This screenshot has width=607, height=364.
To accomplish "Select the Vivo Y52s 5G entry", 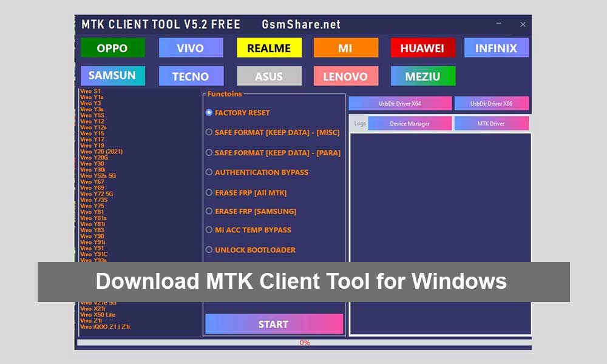I will [x=98, y=175].
